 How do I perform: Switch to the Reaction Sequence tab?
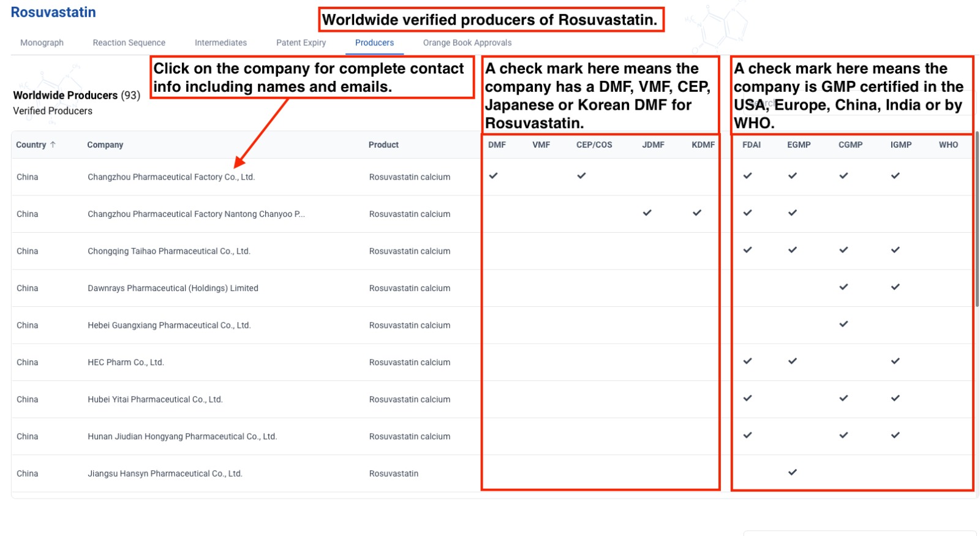click(129, 43)
